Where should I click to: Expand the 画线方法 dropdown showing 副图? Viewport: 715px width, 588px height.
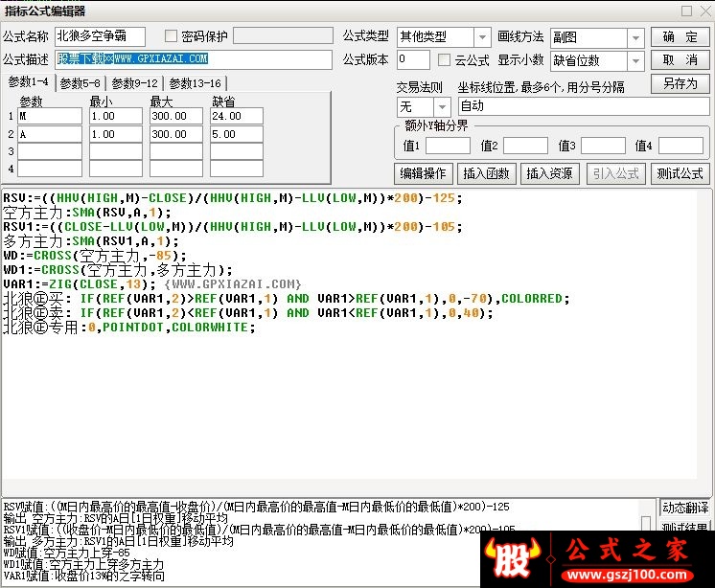point(635,37)
